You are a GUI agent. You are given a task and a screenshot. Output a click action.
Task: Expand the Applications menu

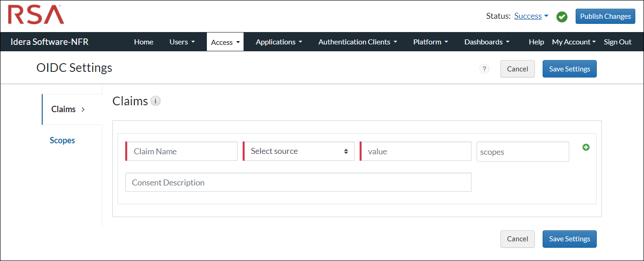coord(279,42)
